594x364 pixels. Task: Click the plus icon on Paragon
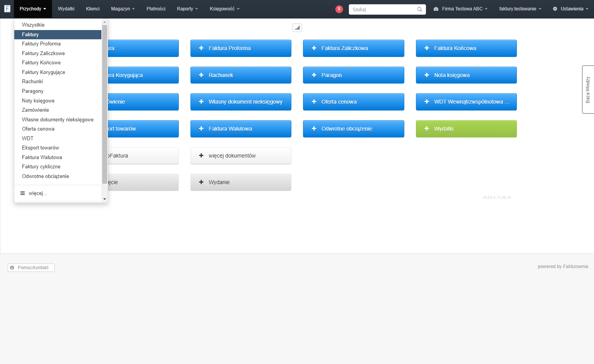[x=314, y=75]
